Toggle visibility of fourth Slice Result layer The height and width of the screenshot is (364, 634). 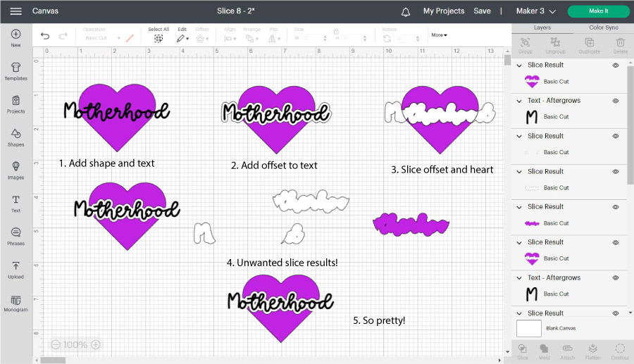pos(616,207)
